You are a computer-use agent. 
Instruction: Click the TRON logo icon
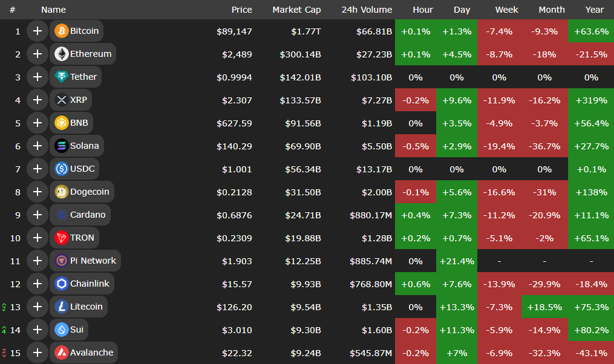click(x=61, y=238)
